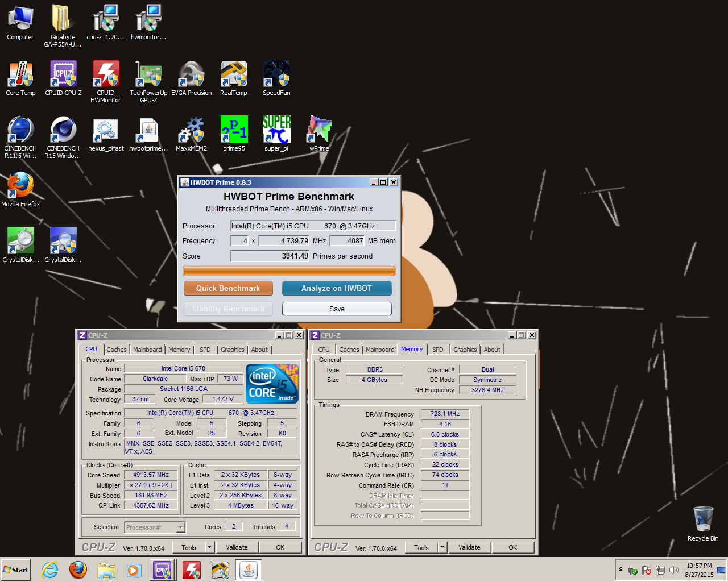Open the TechPowerUp GPU-Z shortcut

148,81
